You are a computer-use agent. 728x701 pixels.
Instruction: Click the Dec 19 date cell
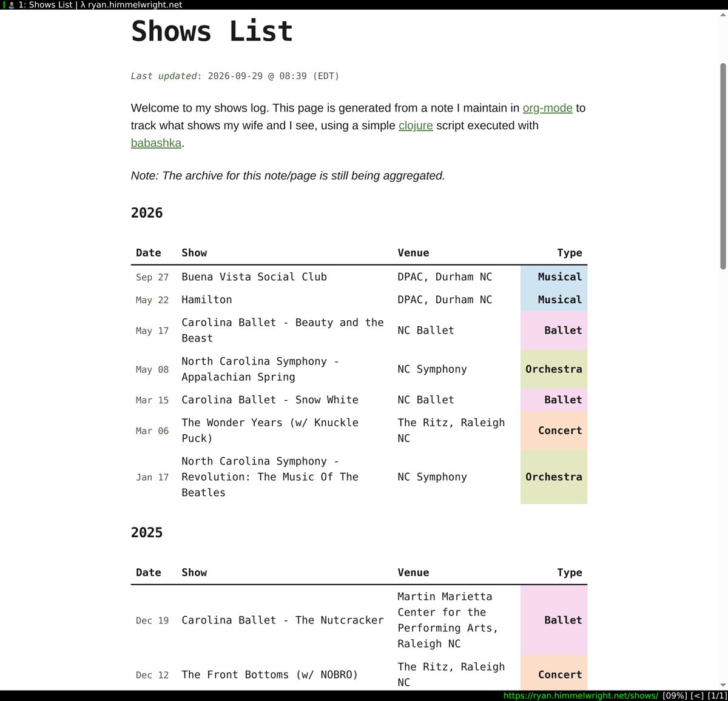(152, 620)
